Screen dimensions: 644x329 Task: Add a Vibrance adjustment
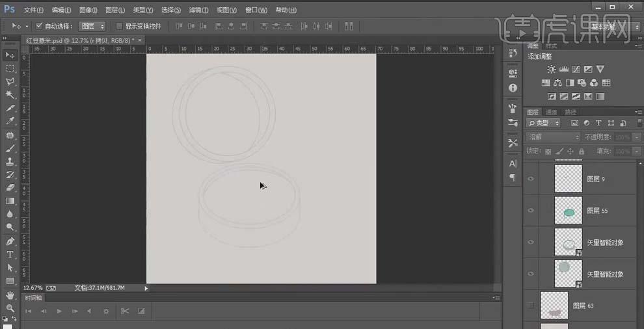coord(600,69)
